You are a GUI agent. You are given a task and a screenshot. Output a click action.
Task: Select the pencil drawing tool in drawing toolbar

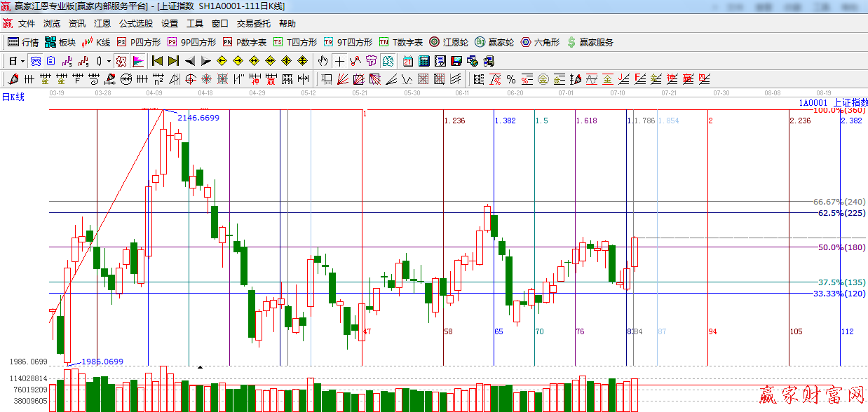pos(13,79)
